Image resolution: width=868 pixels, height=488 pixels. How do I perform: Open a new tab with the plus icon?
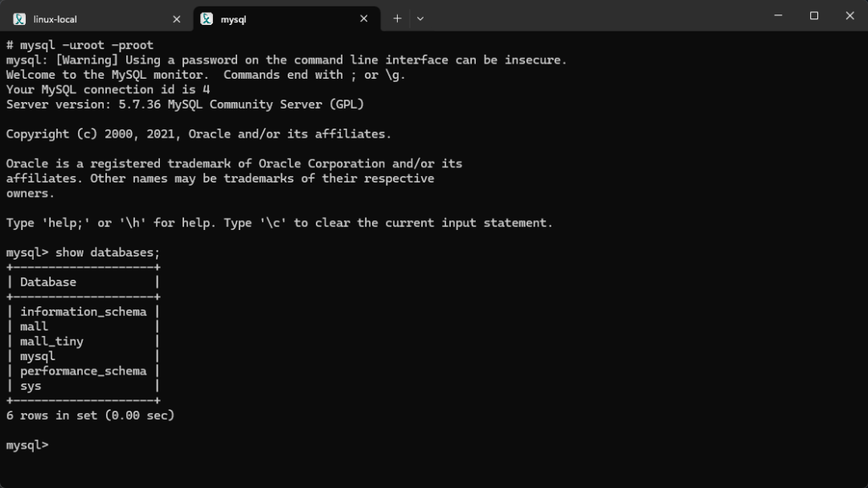coord(397,18)
